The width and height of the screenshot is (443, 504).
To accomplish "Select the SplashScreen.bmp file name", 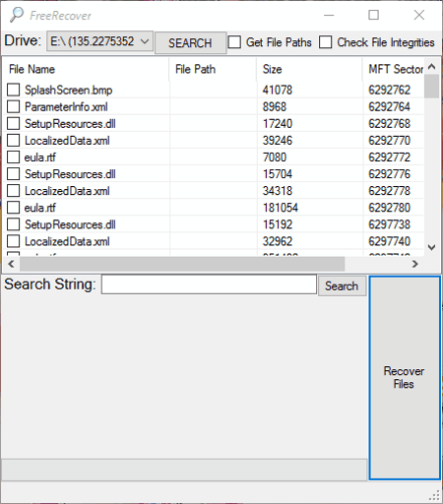I will coord(69,90).
